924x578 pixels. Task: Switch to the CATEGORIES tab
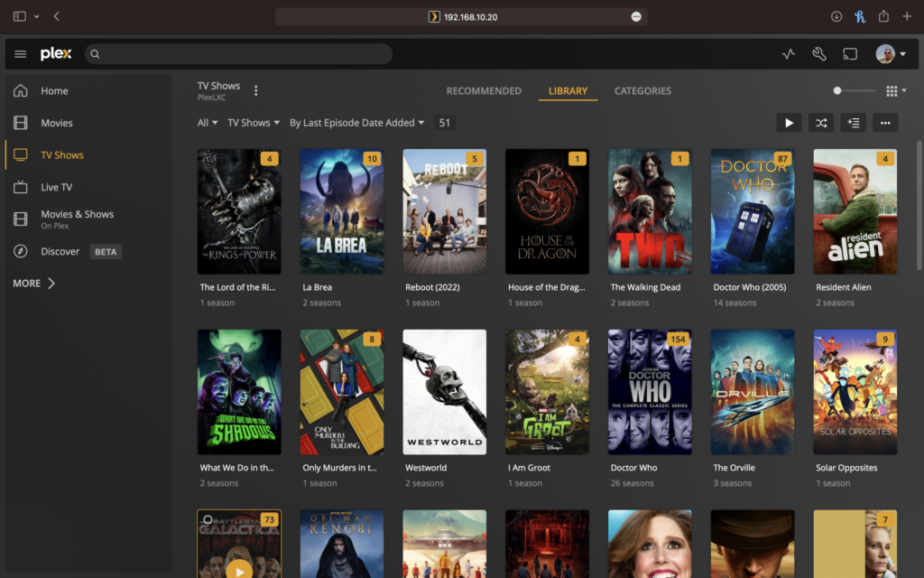642,91
